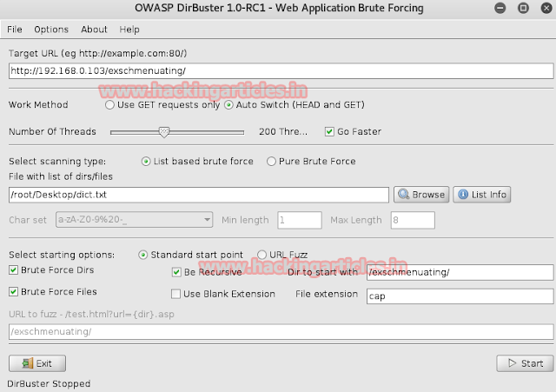Click the Min length field
This screenshot has height=392, width=556.
click(300, 220)
